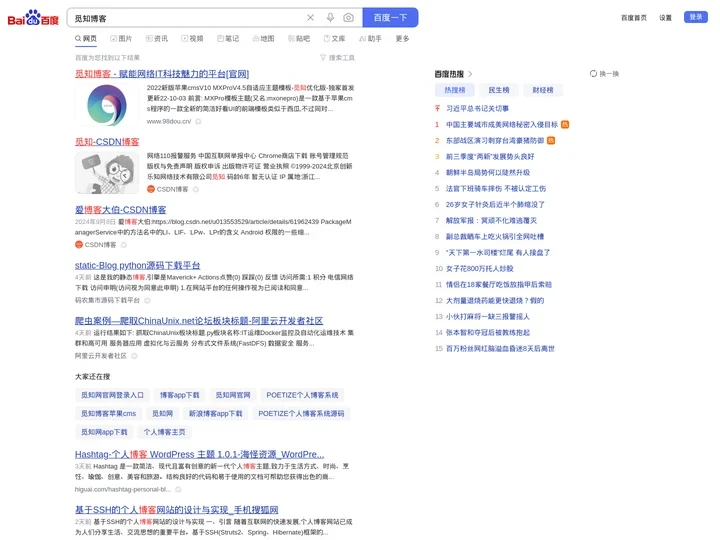
Task: Select the 财经榜 tab
Action: 543,90
